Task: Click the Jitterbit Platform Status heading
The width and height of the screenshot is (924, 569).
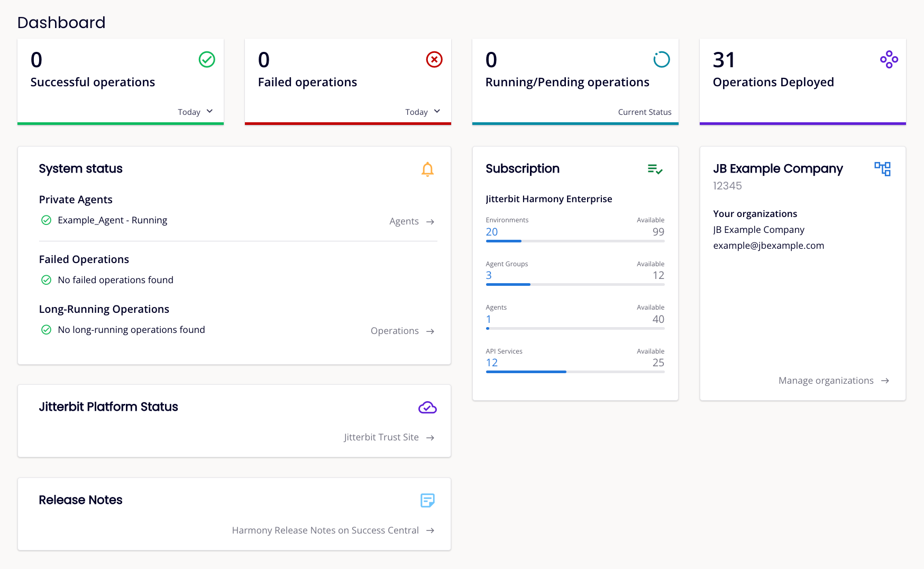Action: (x=108, y=407)
